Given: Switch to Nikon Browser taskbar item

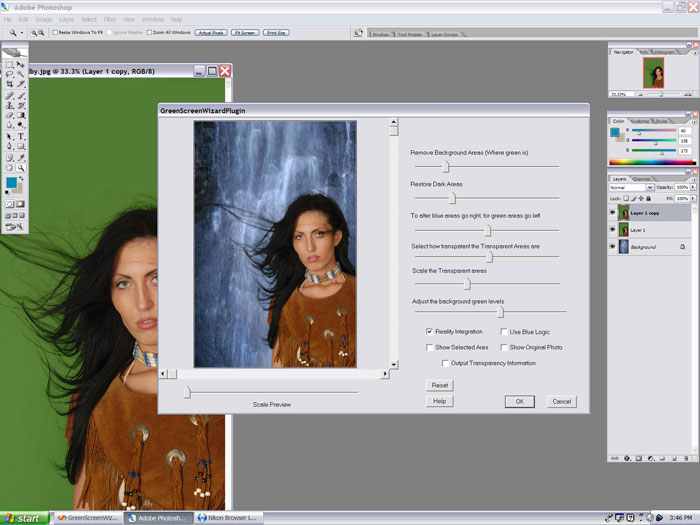Looking at the screenshot, I should tap(228, 518).
